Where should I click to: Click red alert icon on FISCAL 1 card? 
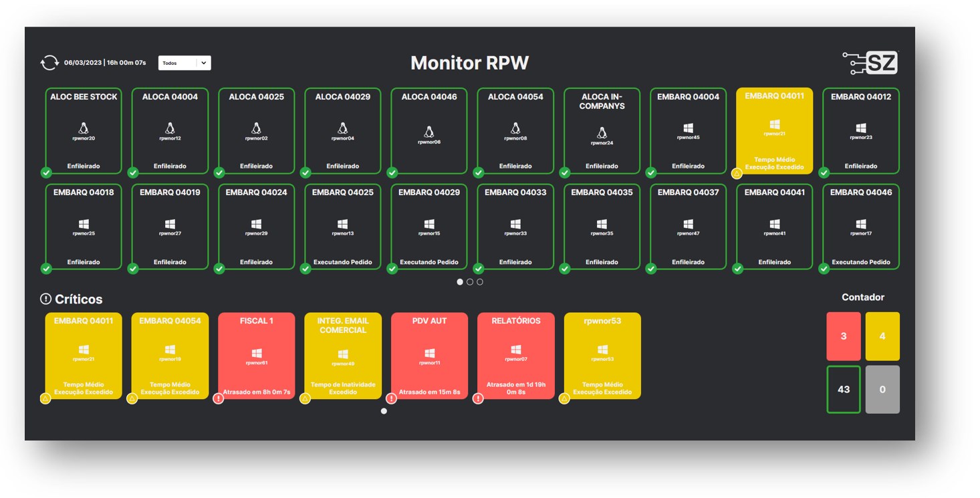219,398
